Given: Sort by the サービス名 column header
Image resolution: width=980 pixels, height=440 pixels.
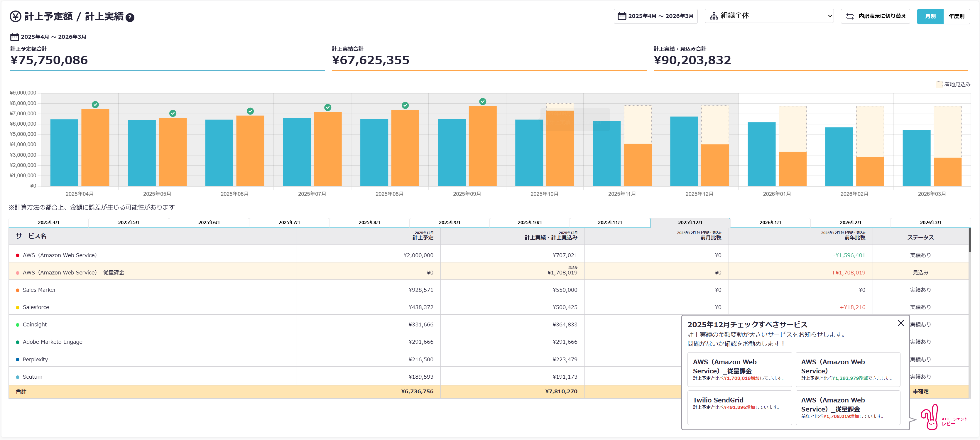Looking at the screenshot, I should point(31,236).
